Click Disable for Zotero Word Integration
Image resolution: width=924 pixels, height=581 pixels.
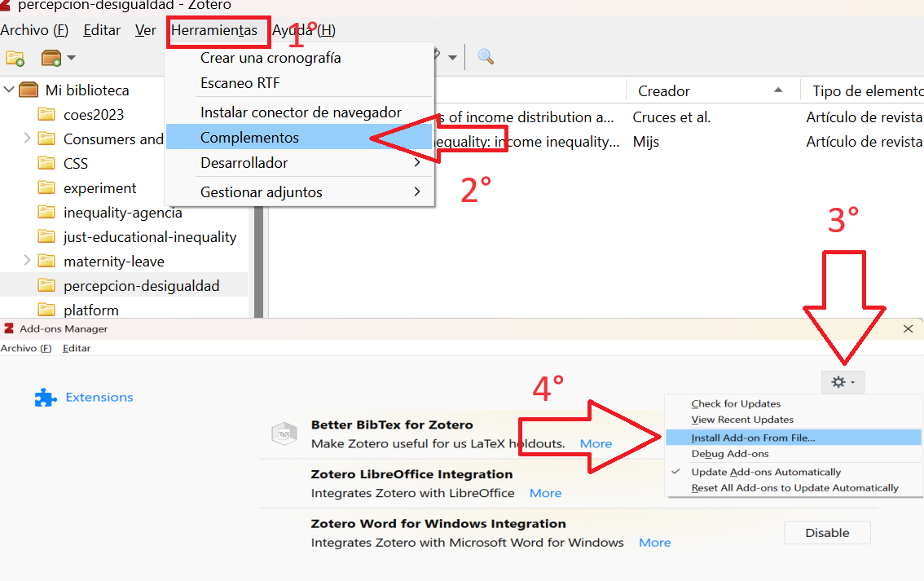click(x=826, y=533)
